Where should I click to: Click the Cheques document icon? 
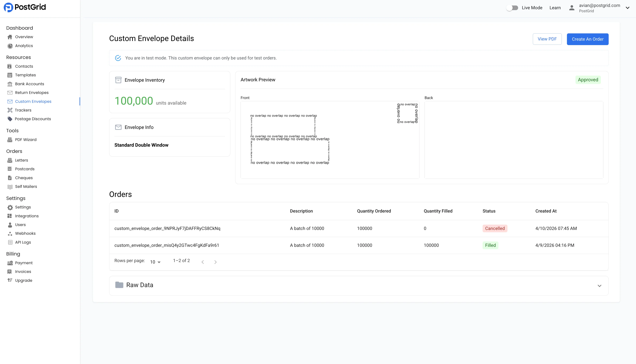10,178
